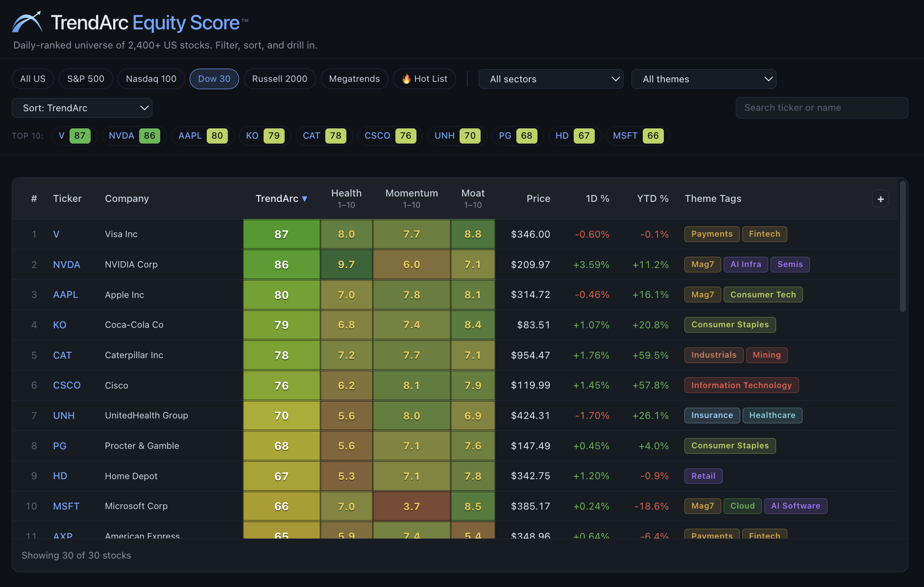
Task: Sort by the Ticker column header
Action: (x=67, y=198)
